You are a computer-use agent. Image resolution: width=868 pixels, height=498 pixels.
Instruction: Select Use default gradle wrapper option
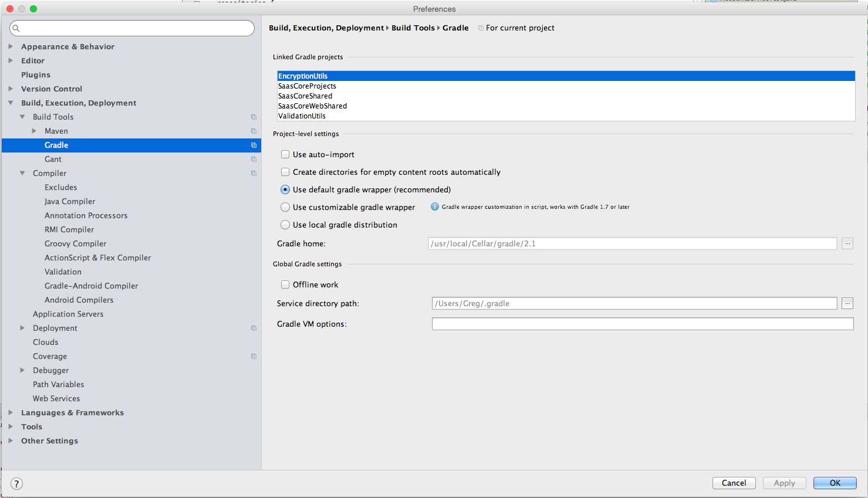point(285,189)
